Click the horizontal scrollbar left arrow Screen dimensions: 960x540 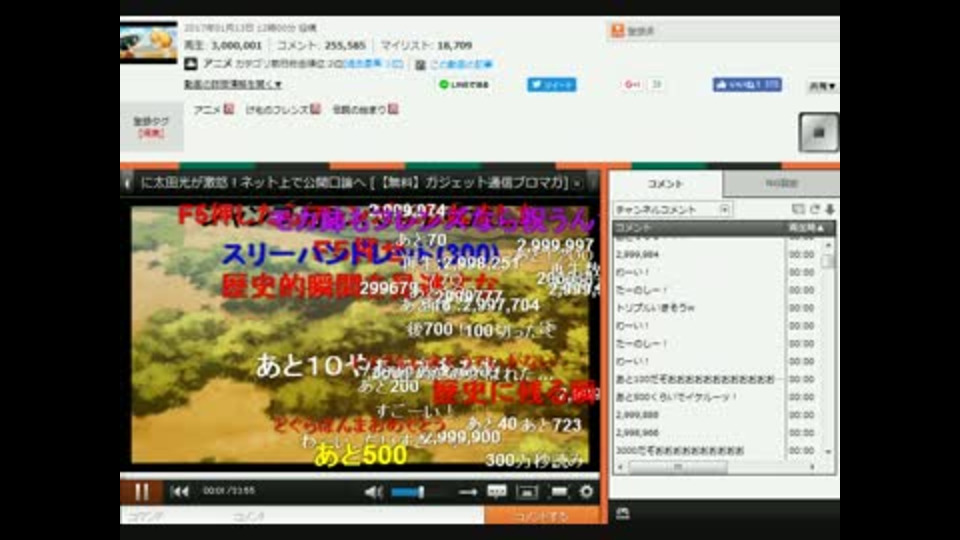click(x=620, y=467)
